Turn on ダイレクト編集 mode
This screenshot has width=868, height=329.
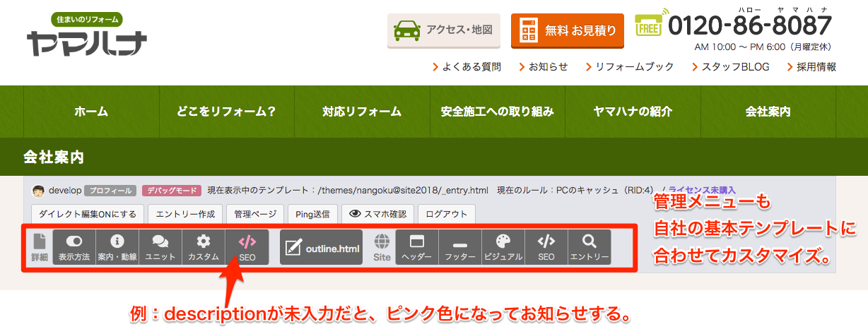(88, 214)
